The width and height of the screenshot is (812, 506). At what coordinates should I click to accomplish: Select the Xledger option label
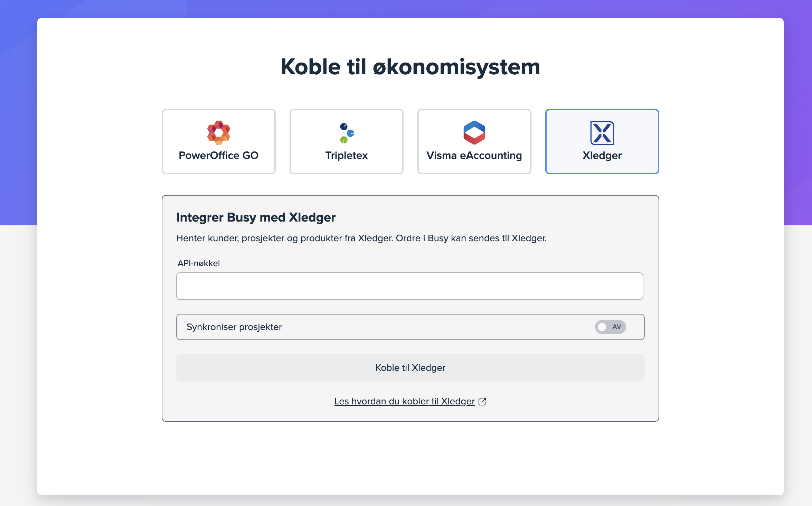[x=602, y=156]
